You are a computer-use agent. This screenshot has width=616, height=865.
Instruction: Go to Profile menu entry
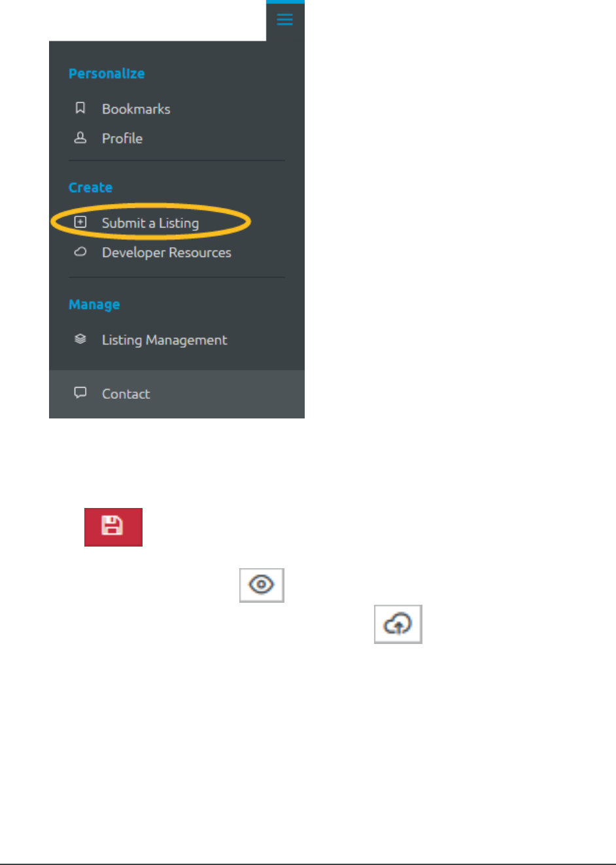122,139
